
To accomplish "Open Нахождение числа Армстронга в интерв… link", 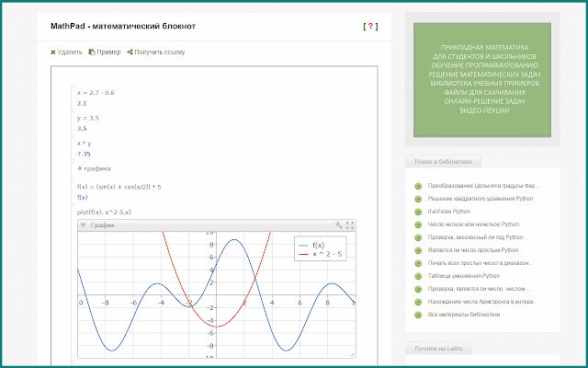I will [x=482, y=302].
